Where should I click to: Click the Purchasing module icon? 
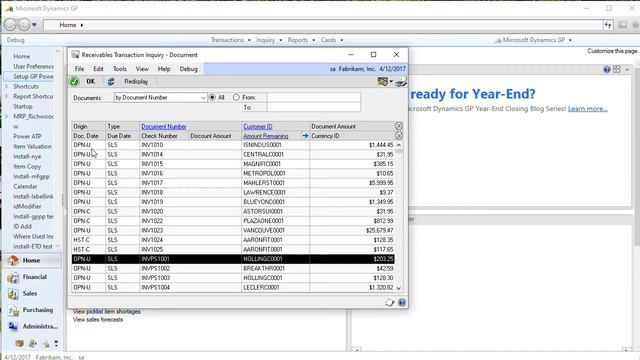(13, 311)
